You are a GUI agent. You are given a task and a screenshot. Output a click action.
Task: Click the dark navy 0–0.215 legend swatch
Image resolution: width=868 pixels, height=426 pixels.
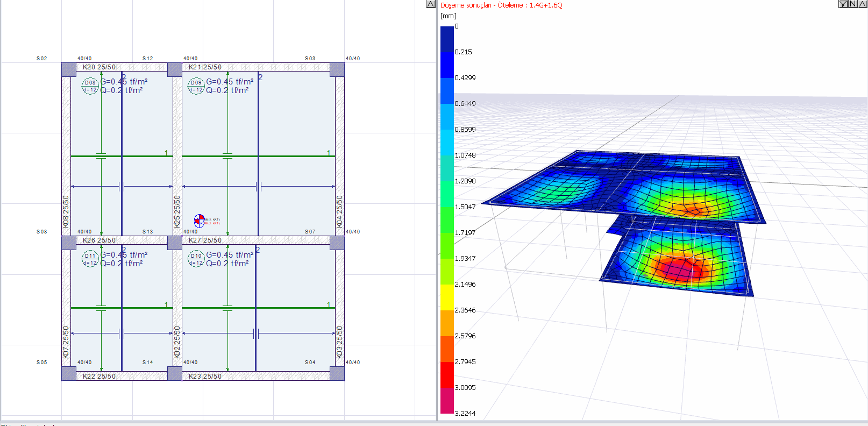(447, 39)
